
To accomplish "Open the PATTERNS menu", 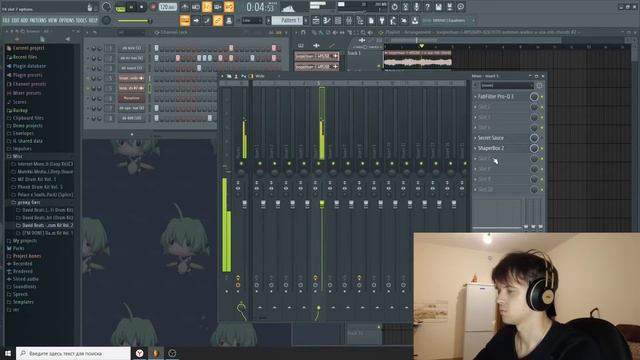I will point(38,20).
